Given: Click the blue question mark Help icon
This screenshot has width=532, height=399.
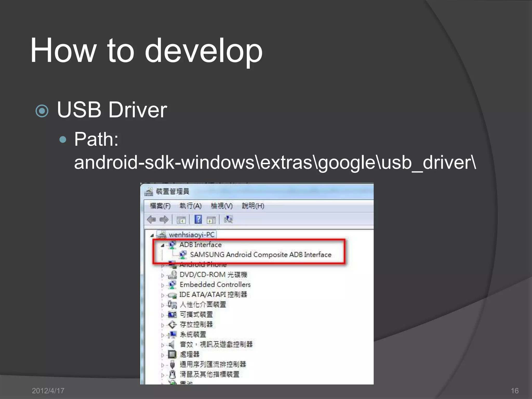Looking at the screenshot, I should tap(198, 219).
